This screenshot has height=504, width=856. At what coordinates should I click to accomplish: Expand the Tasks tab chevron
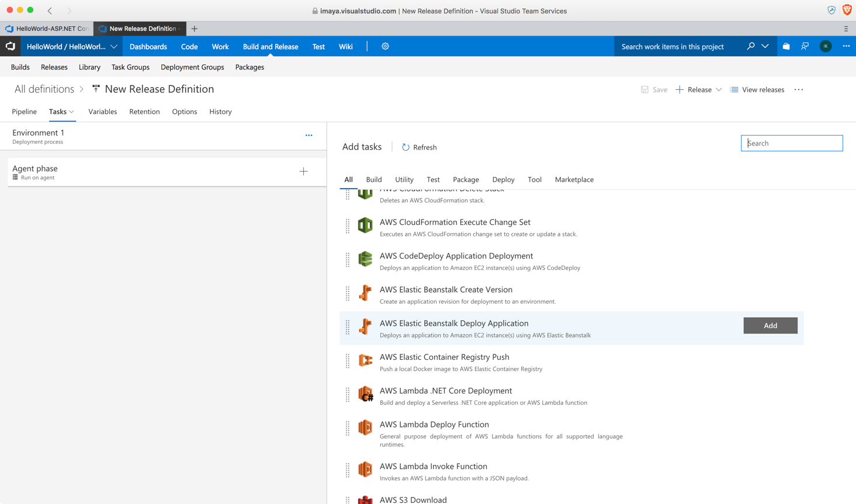[x=72, y=112]
